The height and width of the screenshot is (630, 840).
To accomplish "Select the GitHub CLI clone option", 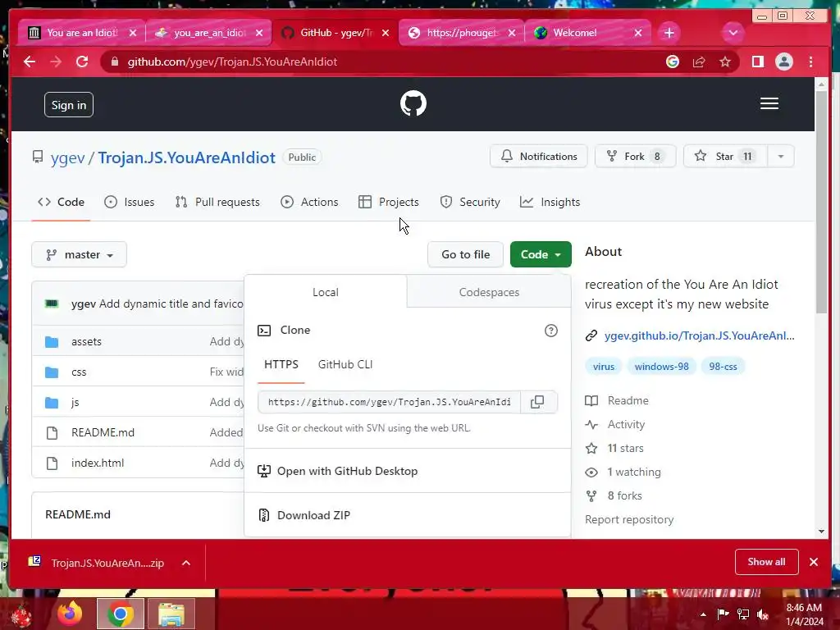I will tap(345, 365).
